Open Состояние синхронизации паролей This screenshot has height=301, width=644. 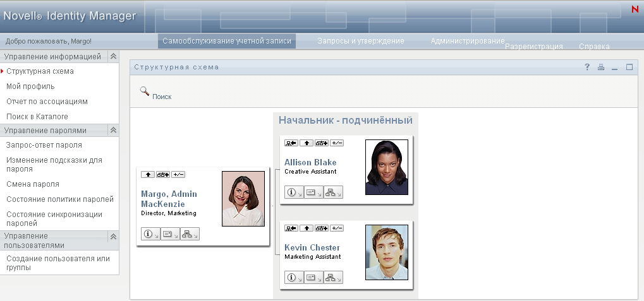click(x=54, y=218)
